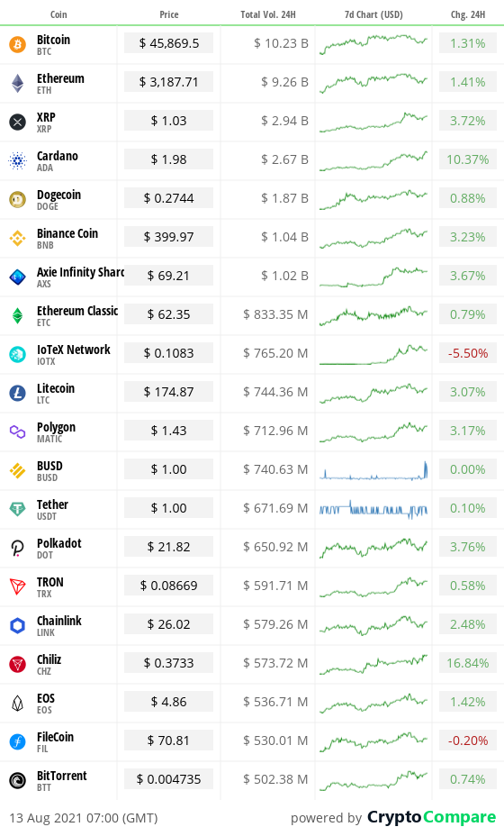This screenshot has width=504, height=836.
Task: Click the Ethereum diamond logo icon
Action: pyautogui.click(x=18, y=83)
